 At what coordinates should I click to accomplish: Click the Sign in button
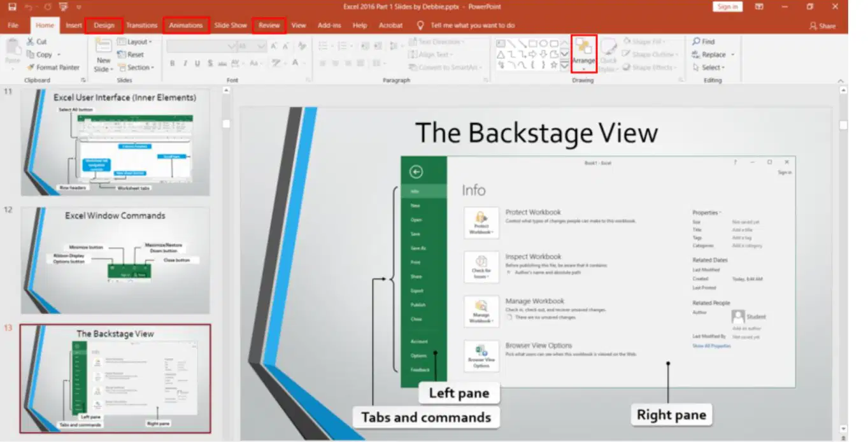coord(727,7)
